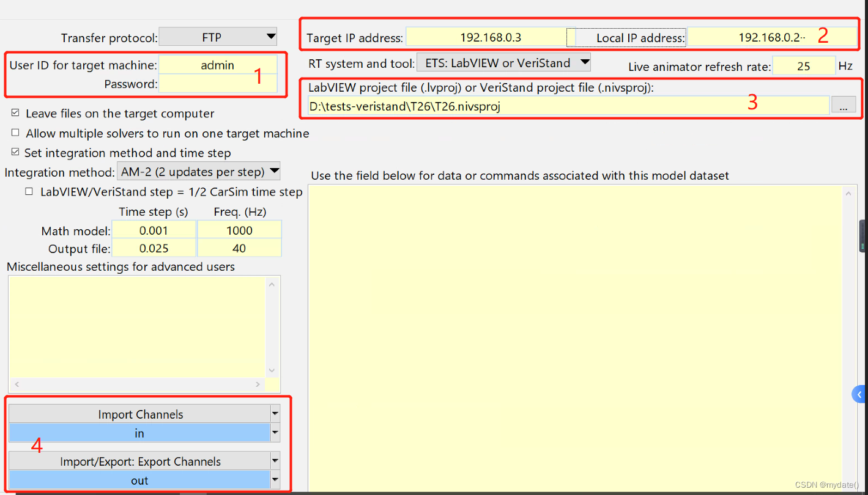Viewport: 868px width, 495px height.
Task: Click Miscellaneous settings scrollbar up arrow
Action: tap(273, 284)
